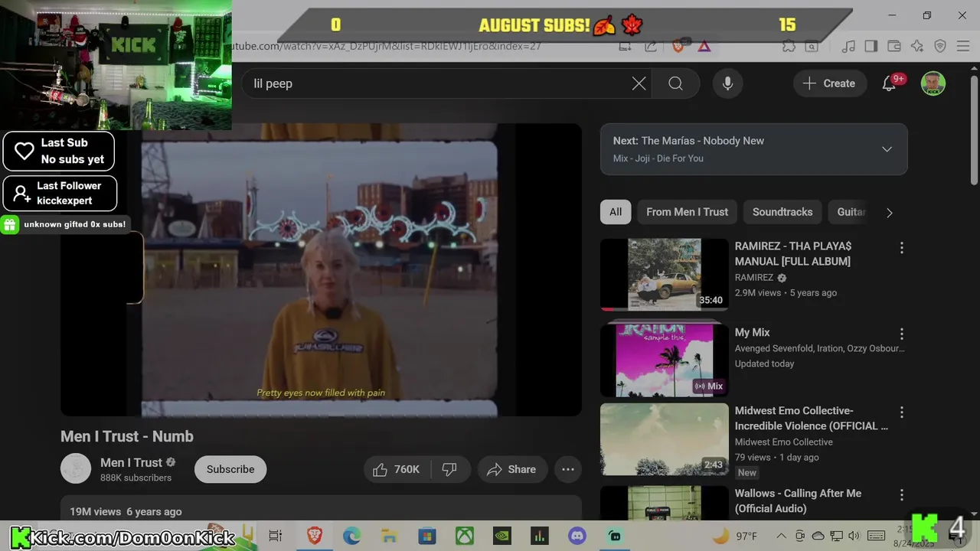Image resolution: width=980 pixels, height=551 pixels.
Task: Open the browser extensions puzzle icon
Action: pyautogui.click(x=789, y=46)
